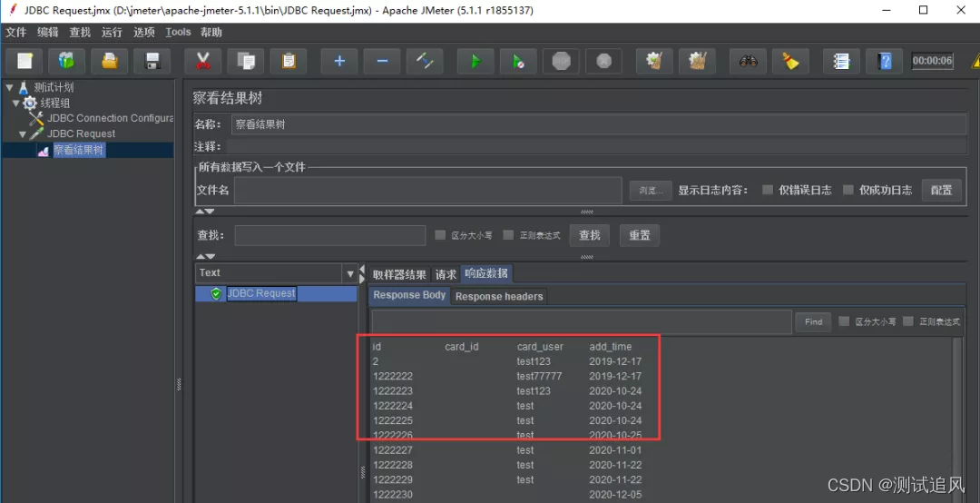Select 察看结果树 in the test tree

78,150
